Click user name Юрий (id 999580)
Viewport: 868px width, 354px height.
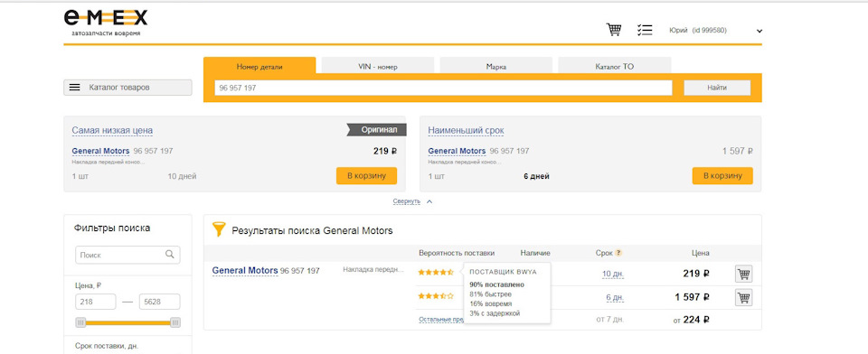pyautogui.click(x=697, y=31)
